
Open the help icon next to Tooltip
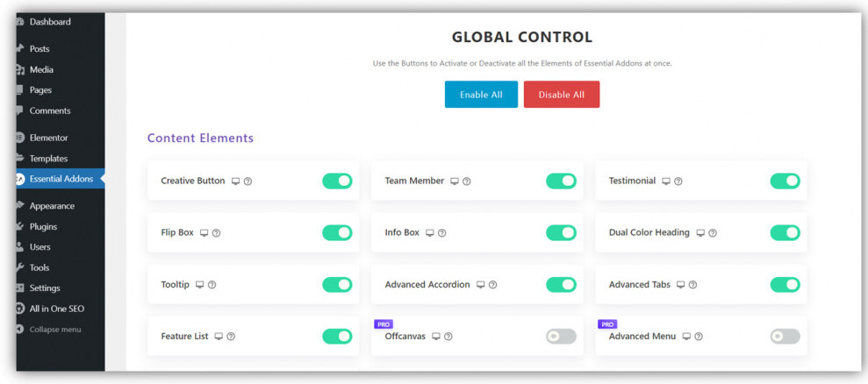pyautogui.click(x=212, y=285)
